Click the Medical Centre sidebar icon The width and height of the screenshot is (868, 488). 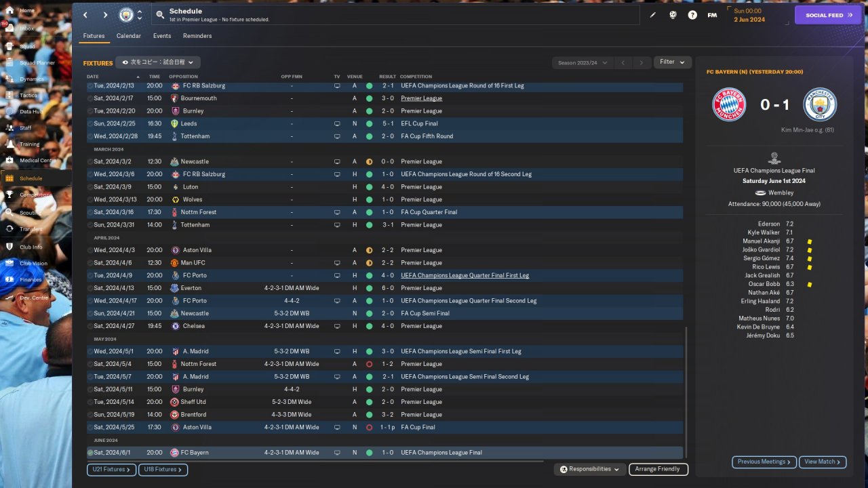(x=9, y=161)
